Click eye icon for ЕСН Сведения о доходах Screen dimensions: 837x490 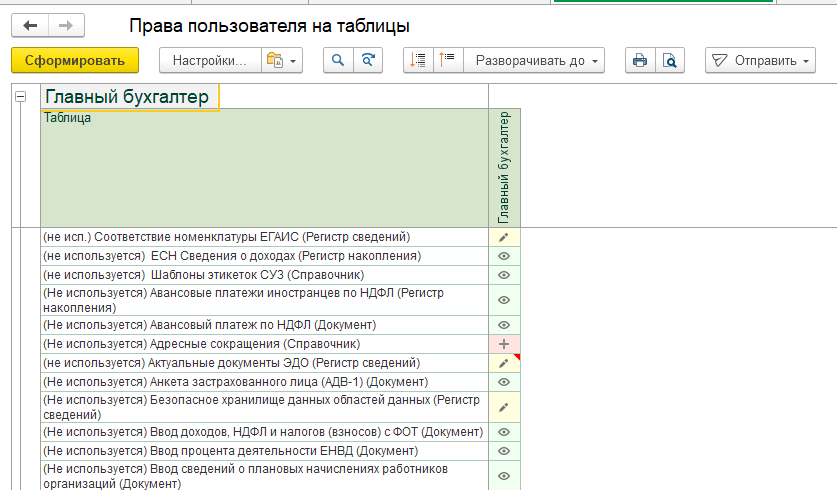click(504, 256)
